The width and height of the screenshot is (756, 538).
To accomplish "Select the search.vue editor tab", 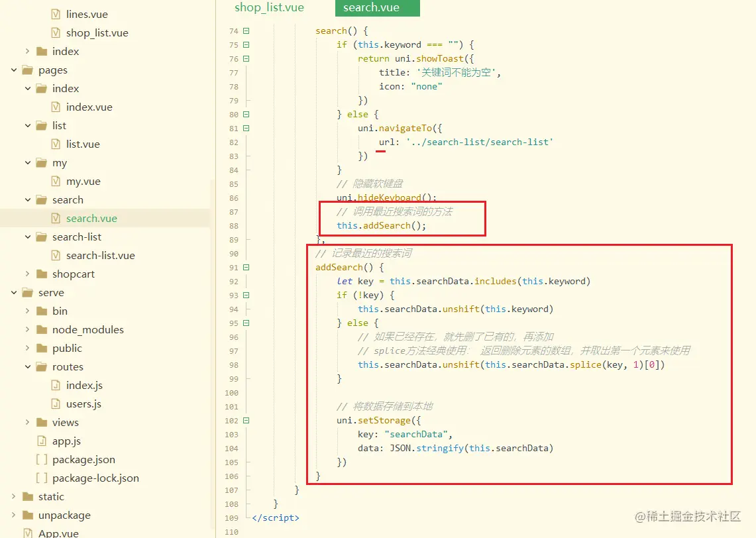I will pos(378,8).
